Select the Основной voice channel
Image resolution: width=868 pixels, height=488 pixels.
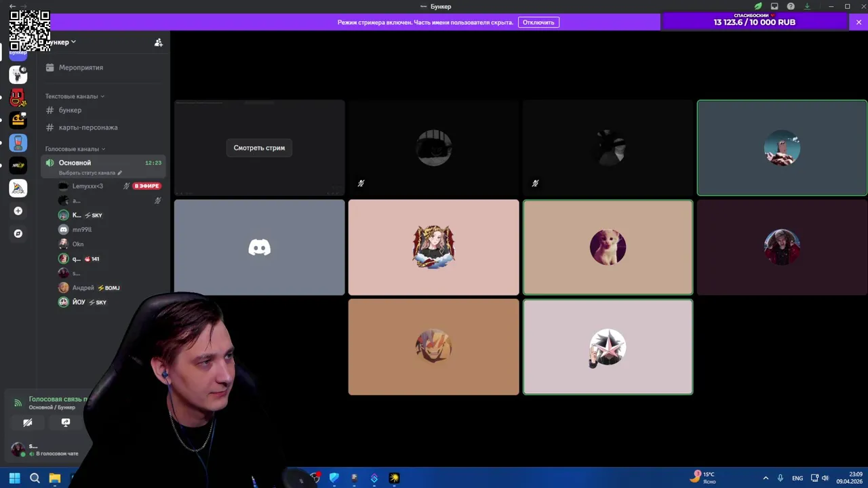tap(103, 166)
